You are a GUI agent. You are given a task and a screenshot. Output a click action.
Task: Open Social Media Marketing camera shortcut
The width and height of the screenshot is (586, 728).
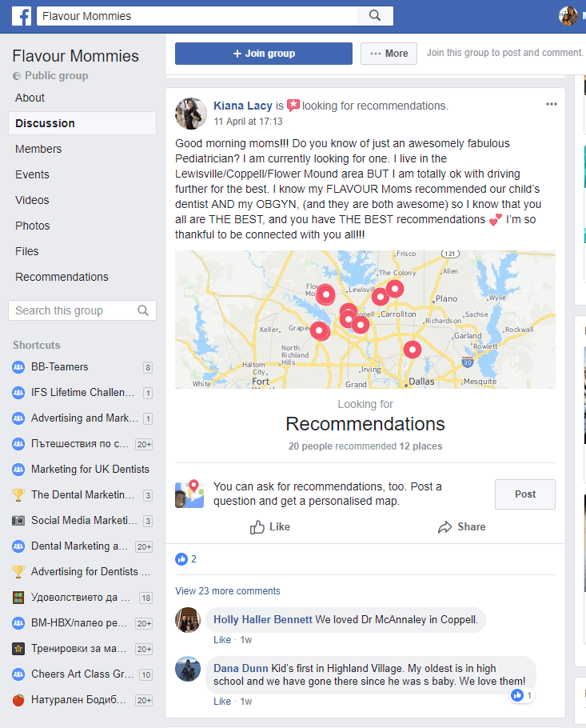click(x=18, y=520)
